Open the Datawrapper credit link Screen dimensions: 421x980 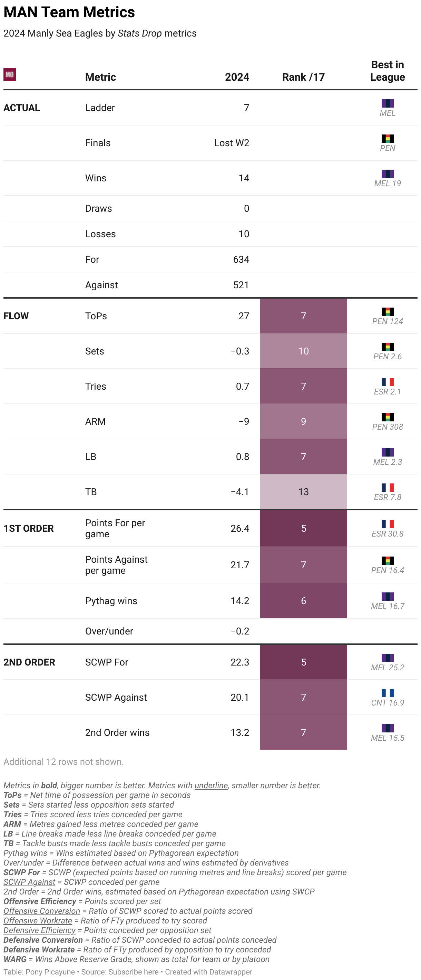pos(231,972)
